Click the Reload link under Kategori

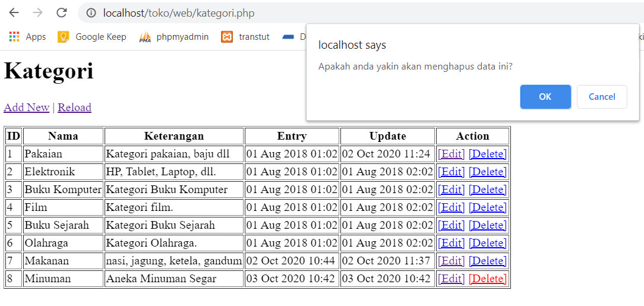point(74,108)
